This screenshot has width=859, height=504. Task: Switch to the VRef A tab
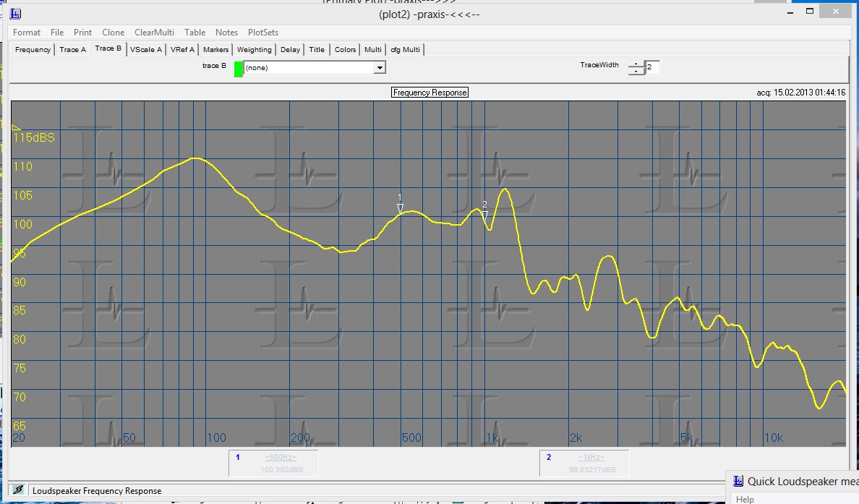[182, 49]
